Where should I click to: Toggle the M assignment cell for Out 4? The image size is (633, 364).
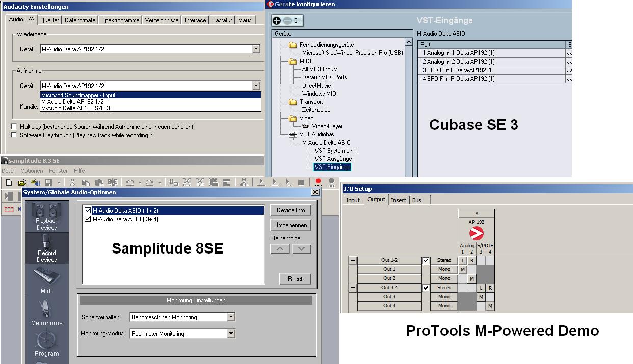(x=490, y=306)
